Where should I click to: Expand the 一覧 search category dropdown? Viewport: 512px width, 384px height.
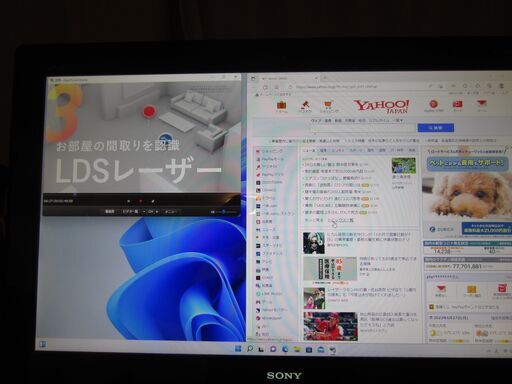398,120
